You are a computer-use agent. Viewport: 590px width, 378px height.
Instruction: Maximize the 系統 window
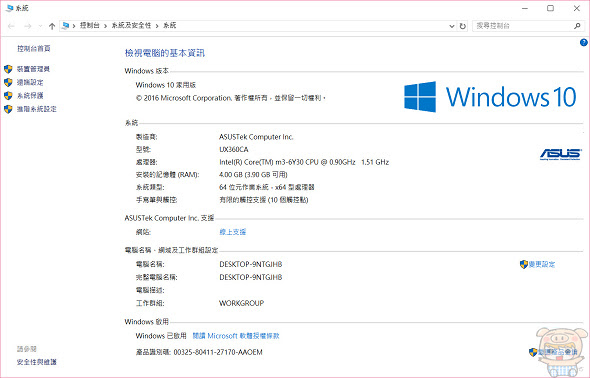point(550,8)
